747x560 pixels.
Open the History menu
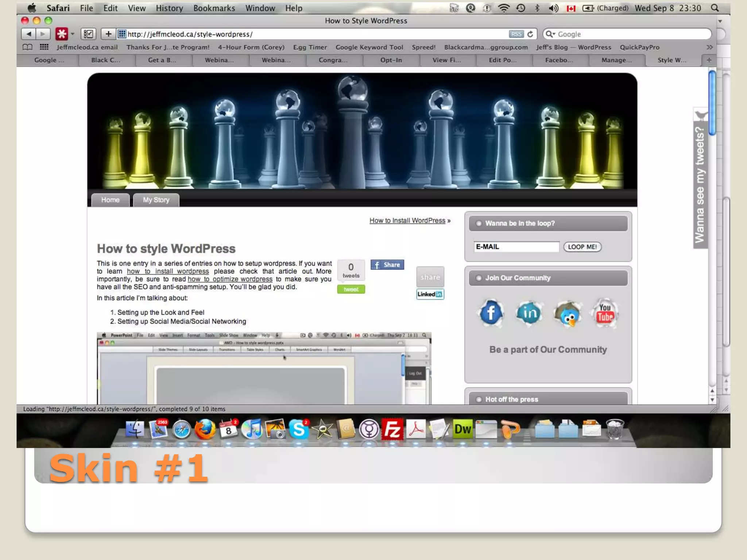coord(169,8)
